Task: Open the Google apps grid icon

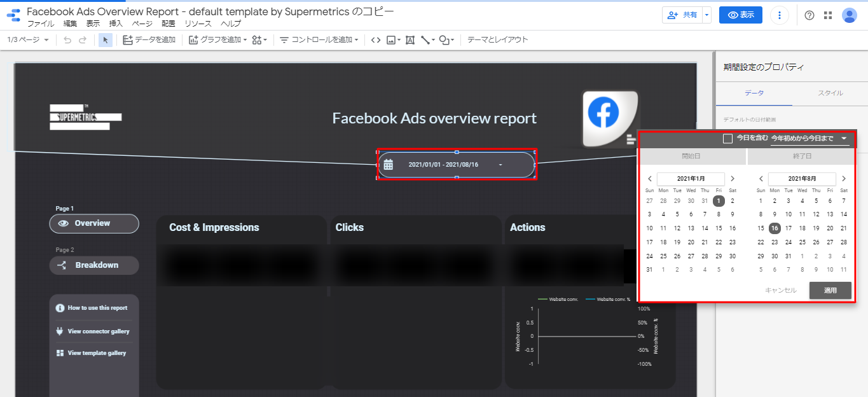Action: 828,15
